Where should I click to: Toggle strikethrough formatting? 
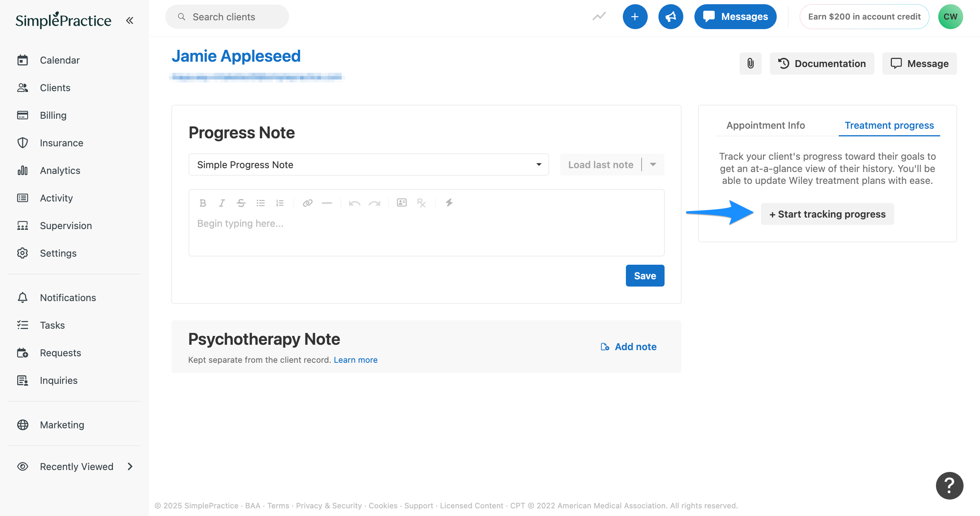241,203
